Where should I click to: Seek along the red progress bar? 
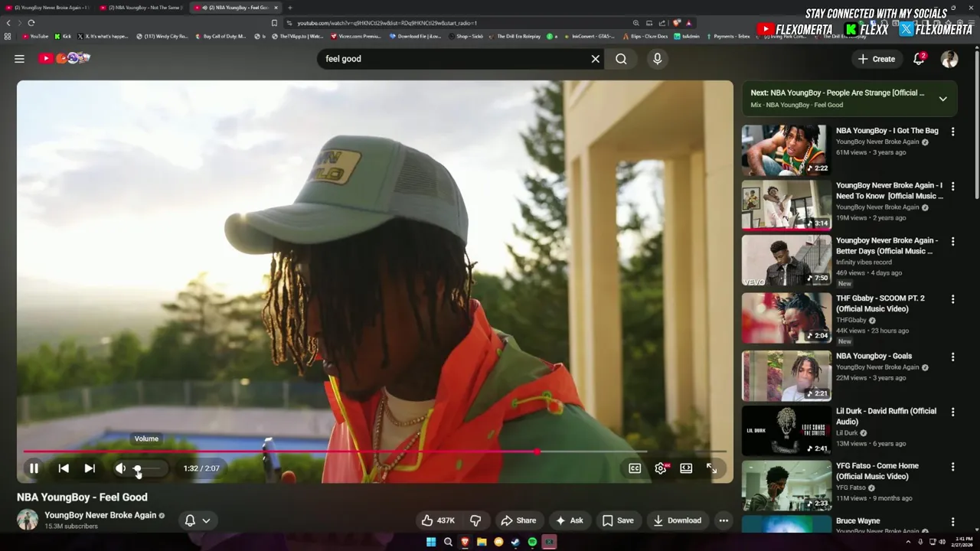pyautogui.click(x=374, y=452)
